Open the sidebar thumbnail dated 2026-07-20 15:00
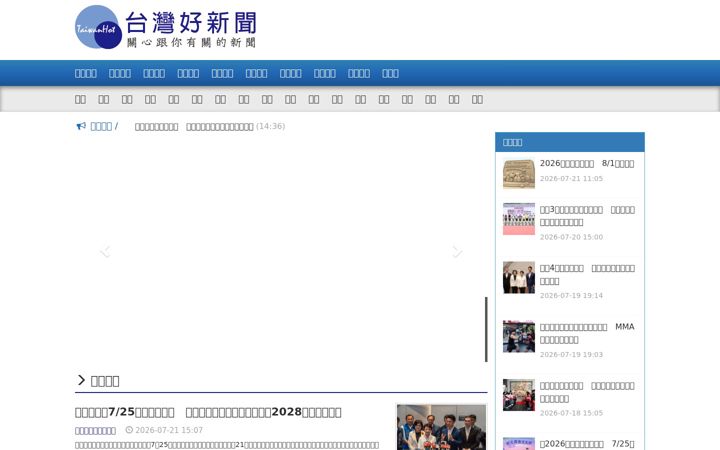This screenshot has width=720, height=450. click(x=519, y=219)
